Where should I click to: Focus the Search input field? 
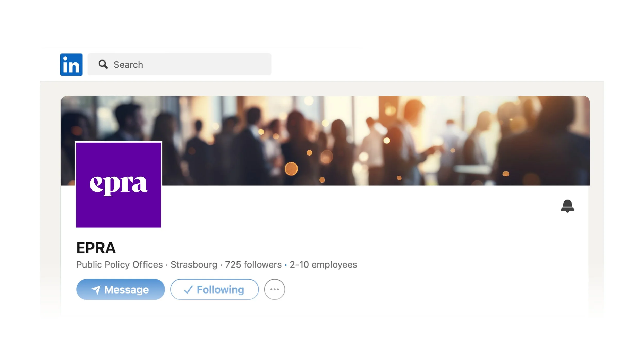pos(179,64)
